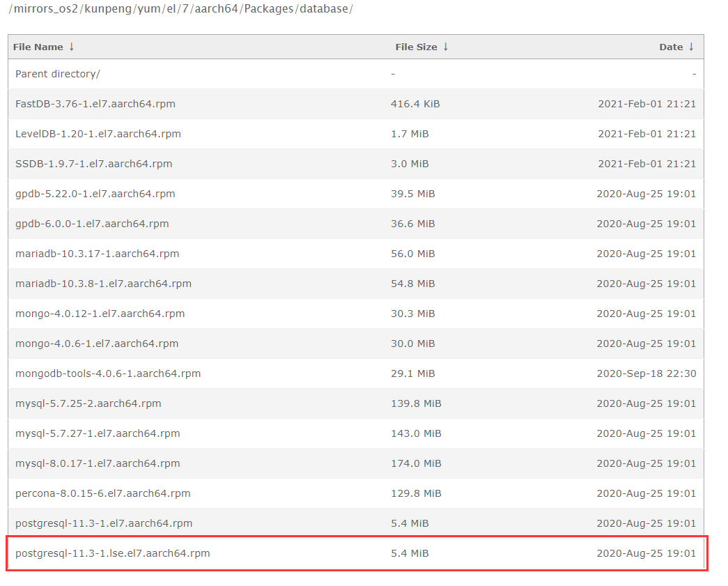This screenshot has height=586, width=728.
Task: Click the 30.0 MiB size cell
Action: (x=412, y=344)
